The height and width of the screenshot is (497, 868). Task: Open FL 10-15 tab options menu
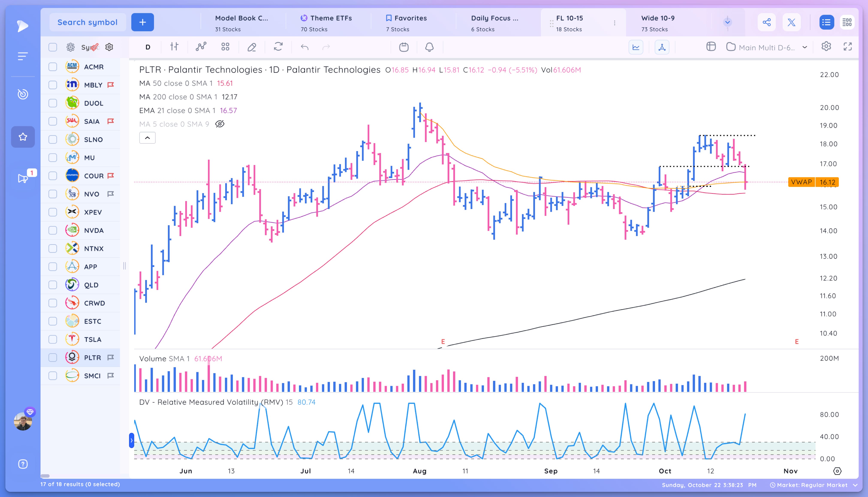pos(615,23)
